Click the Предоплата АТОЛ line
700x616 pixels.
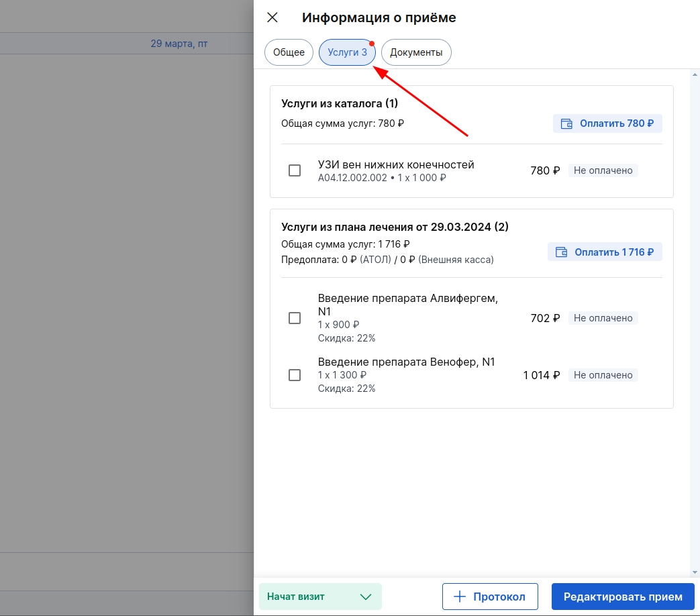pyautogui.click(x=387, y=260)
